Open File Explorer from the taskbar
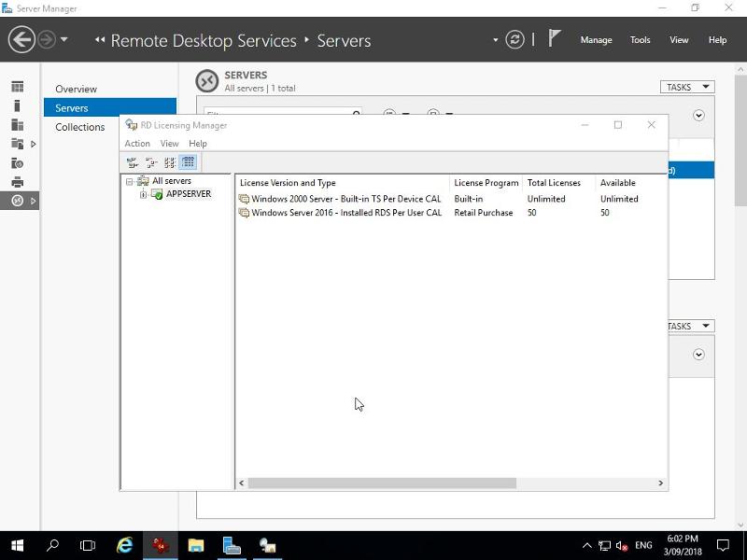 coord(196,545)
